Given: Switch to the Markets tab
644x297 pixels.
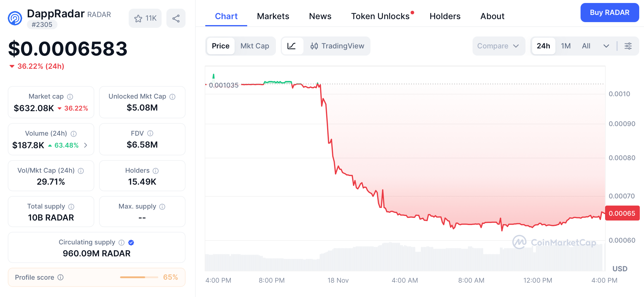Looking at the screenshot, I should [x=273, y=16].
